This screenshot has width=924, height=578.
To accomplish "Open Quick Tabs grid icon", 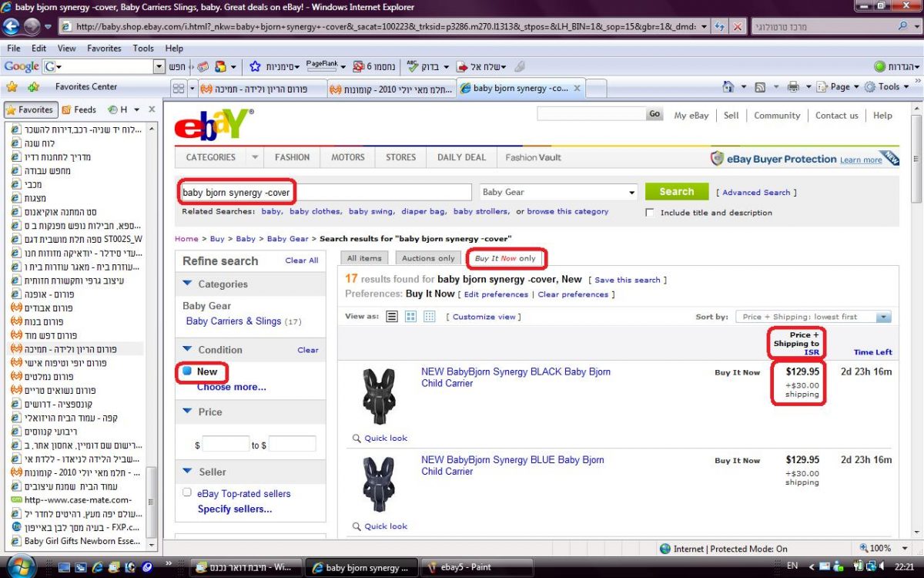I will [x=179, y=89].
